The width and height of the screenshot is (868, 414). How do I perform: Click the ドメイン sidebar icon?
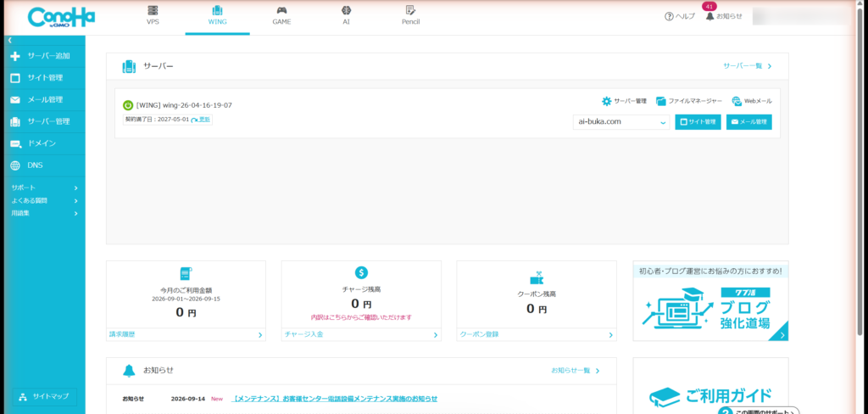[x=15, y=143]
